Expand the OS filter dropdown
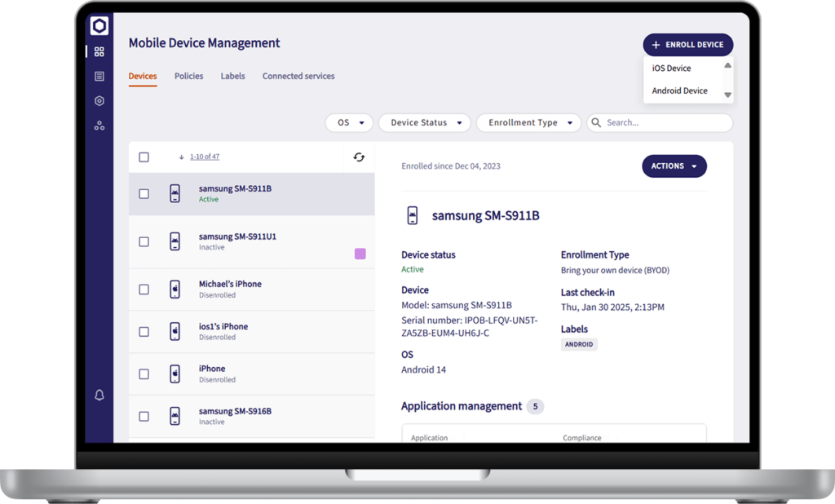 [350, 122]
